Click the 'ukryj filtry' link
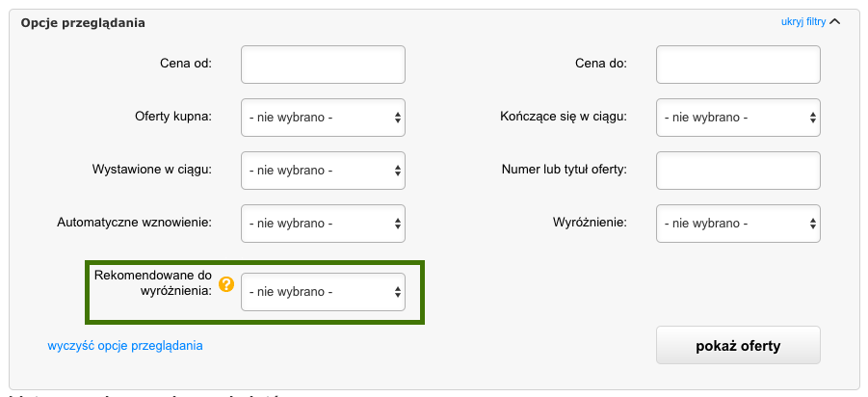Screen dimensions: 868x397 (803, 22)
